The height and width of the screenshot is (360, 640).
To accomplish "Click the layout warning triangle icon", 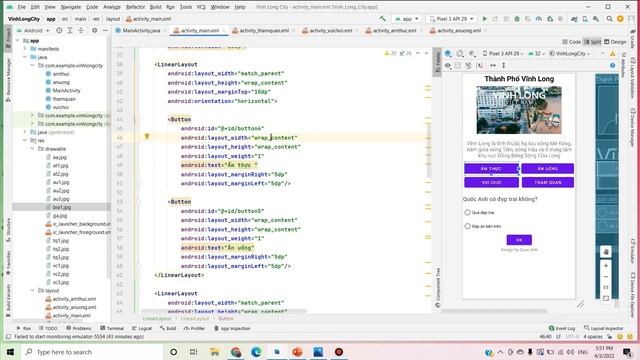I will click(613, 53).
